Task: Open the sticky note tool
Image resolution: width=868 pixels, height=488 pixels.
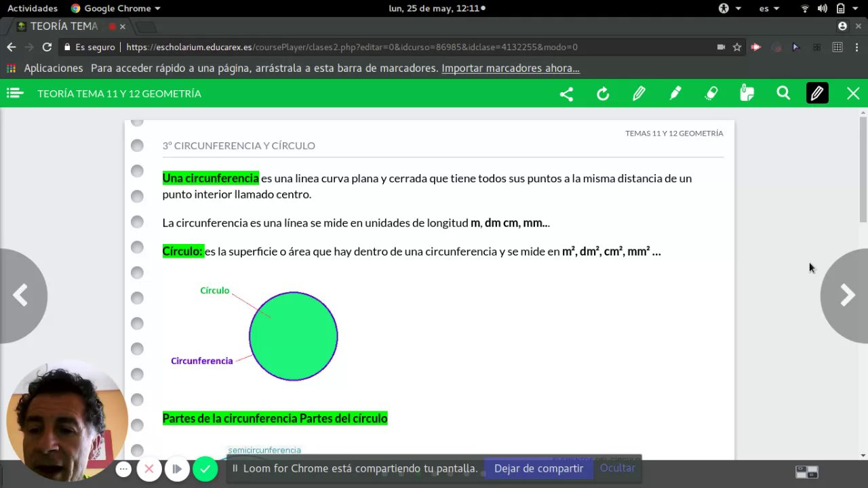Action: 747,94
